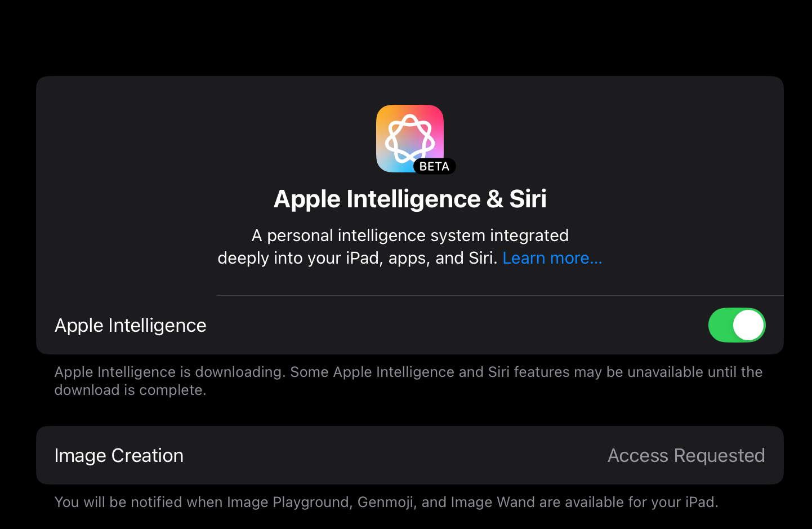This screenshot has width=812, height=529.
Task: Click the Apple Intelligence app icon
Action: coord(410,139)
